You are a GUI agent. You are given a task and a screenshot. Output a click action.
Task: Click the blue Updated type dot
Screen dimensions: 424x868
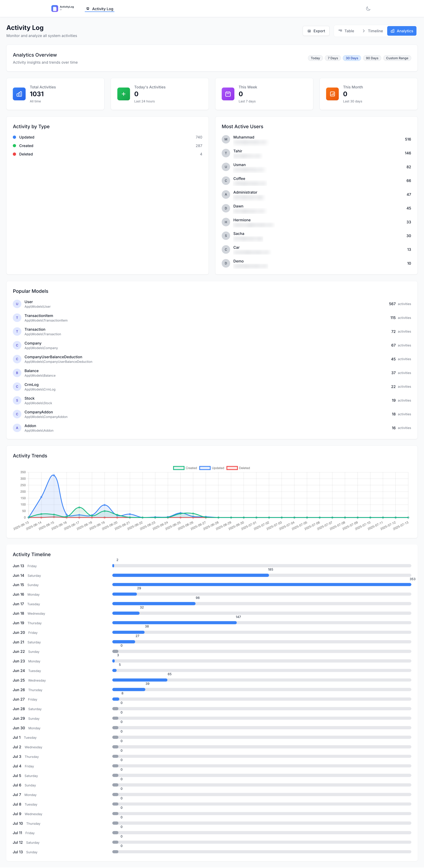pos(14,137)
